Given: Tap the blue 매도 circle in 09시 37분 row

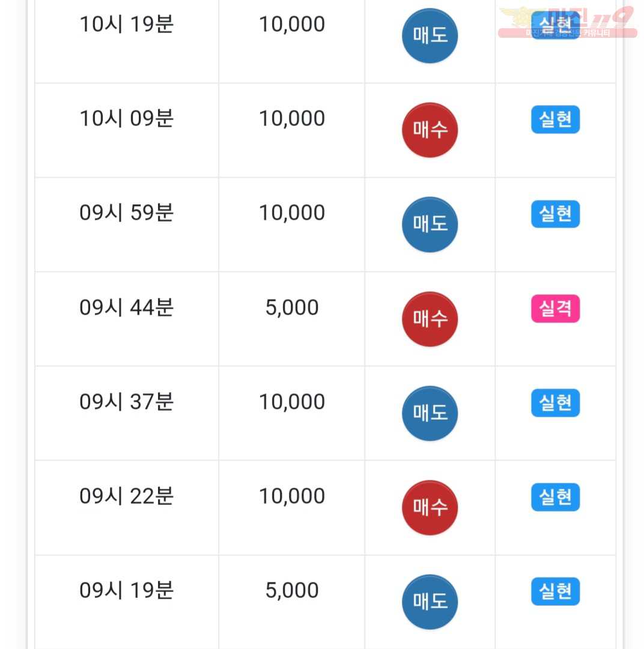Looking at the screenshot, I should coord(430,414).
